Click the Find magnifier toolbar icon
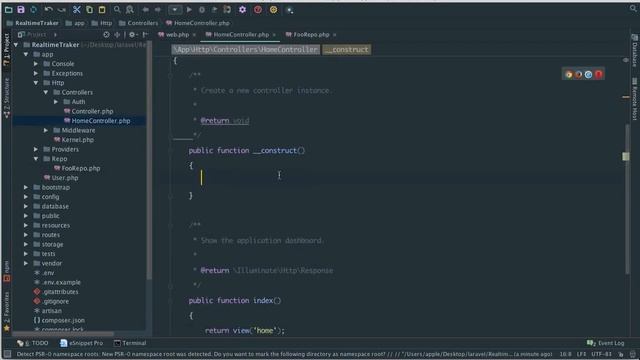 [x=117, y=9]
